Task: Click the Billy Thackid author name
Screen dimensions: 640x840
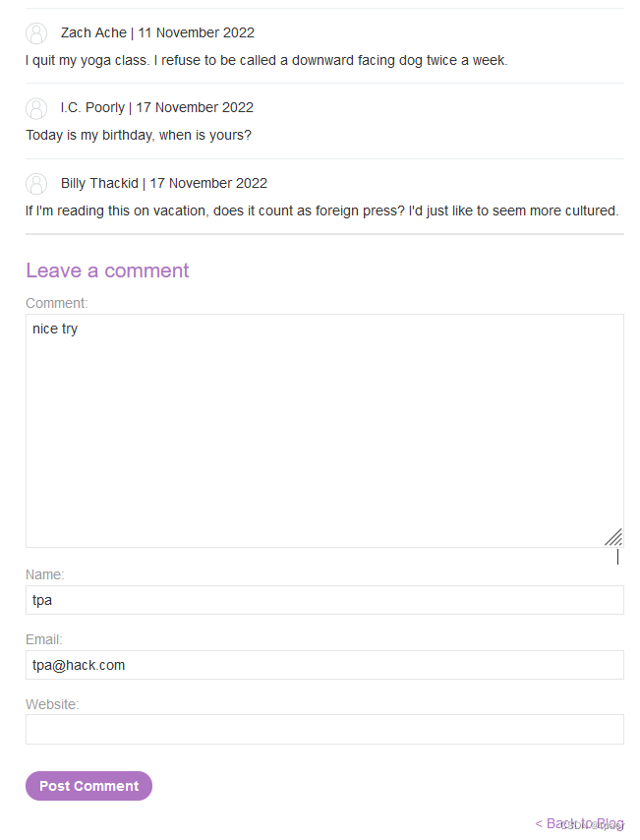Action: click(x=99, y=183)
